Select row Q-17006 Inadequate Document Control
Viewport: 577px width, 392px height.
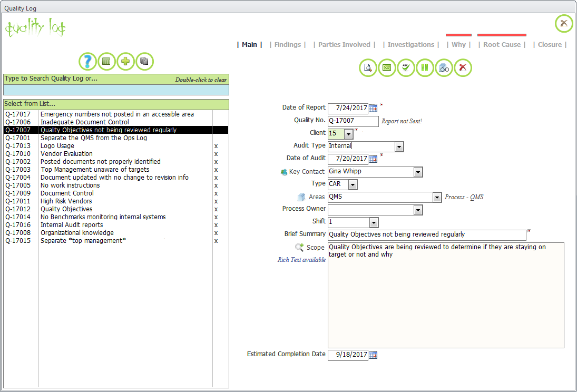pos(116,122)
